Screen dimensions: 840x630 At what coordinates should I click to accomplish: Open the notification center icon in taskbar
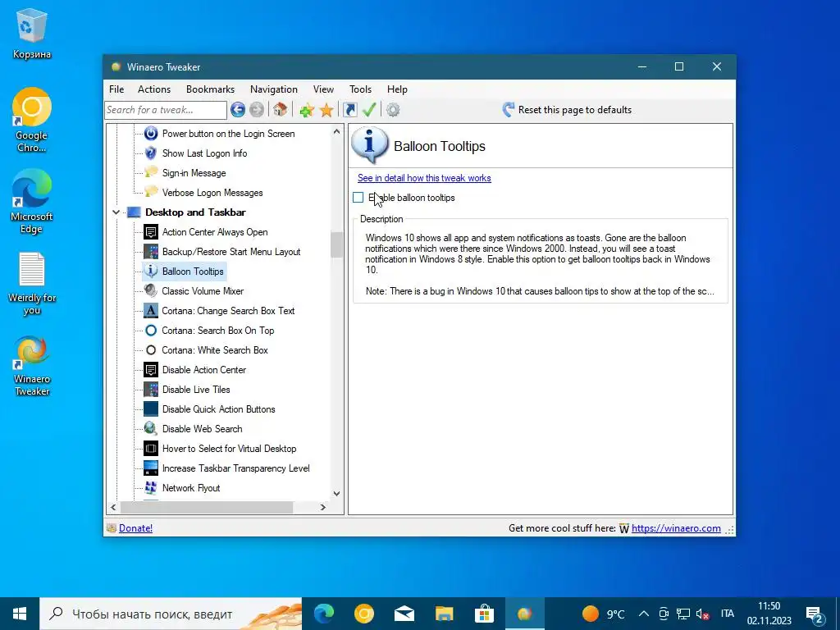point(815,614)
